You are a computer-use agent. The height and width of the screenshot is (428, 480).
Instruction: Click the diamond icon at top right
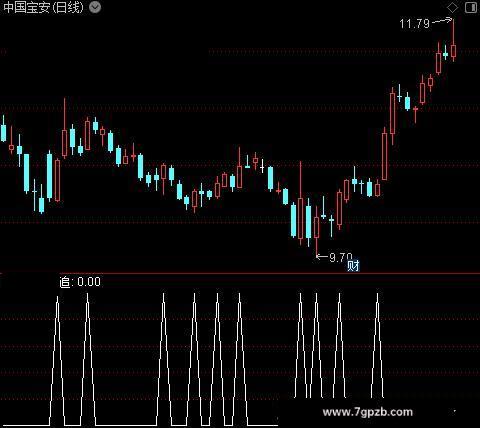[x=452, y=7]
